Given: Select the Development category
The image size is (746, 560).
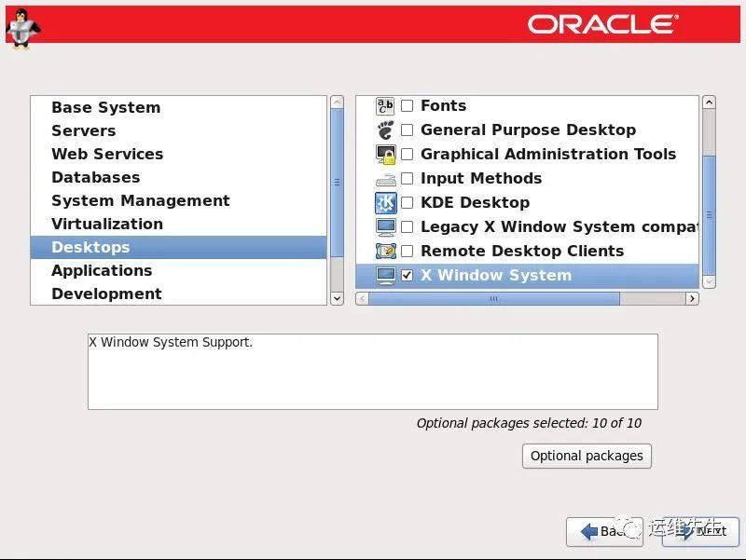Looking at the screenshot, I should tap(178, 294).
